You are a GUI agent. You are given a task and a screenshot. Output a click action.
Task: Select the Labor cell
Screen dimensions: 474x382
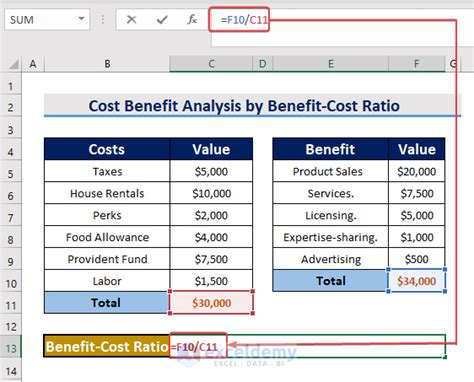point(107,281)
